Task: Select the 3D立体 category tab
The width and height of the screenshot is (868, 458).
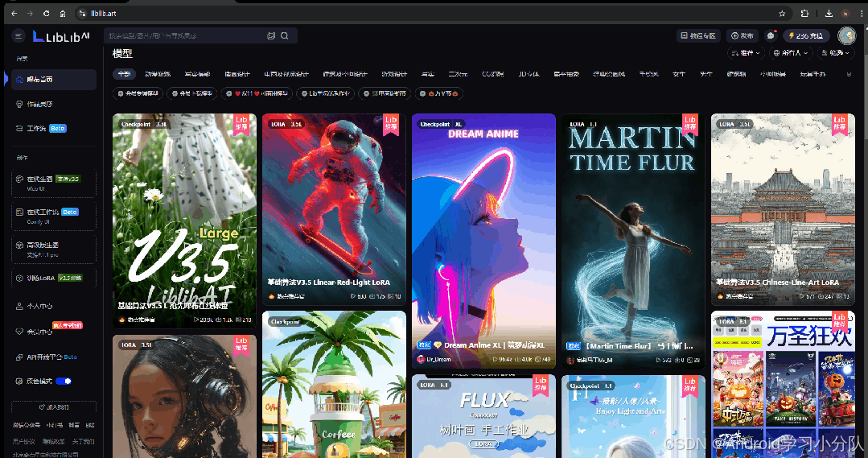Action: pyautogui.click(x=529, y=74)
